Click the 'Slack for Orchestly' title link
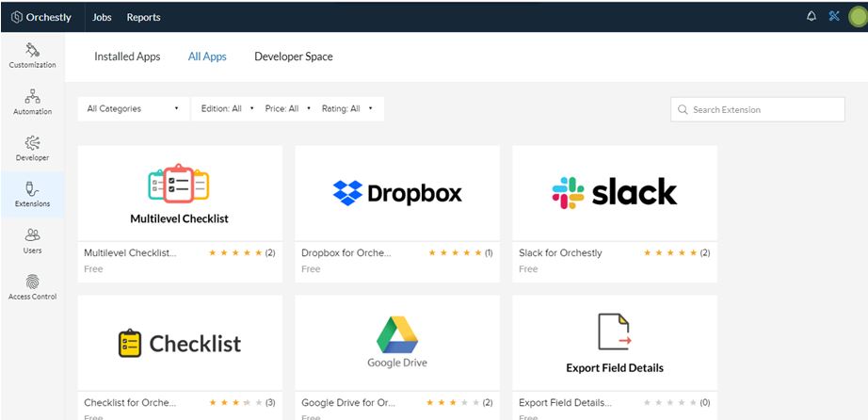The image size is (868, 420). click(560, 252)
